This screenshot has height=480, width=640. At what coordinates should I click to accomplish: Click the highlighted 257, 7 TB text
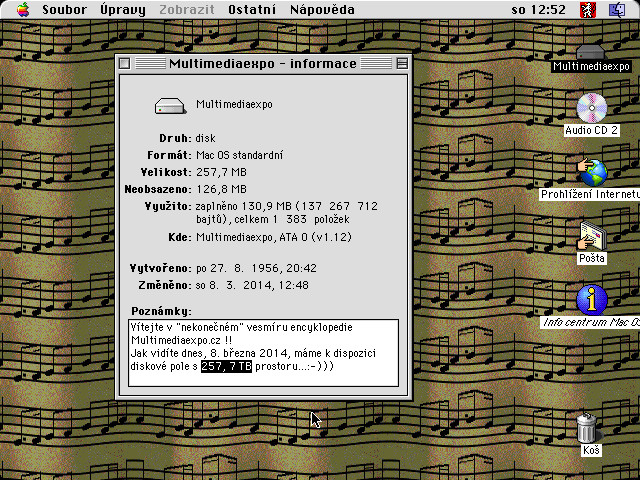point(227,366)
